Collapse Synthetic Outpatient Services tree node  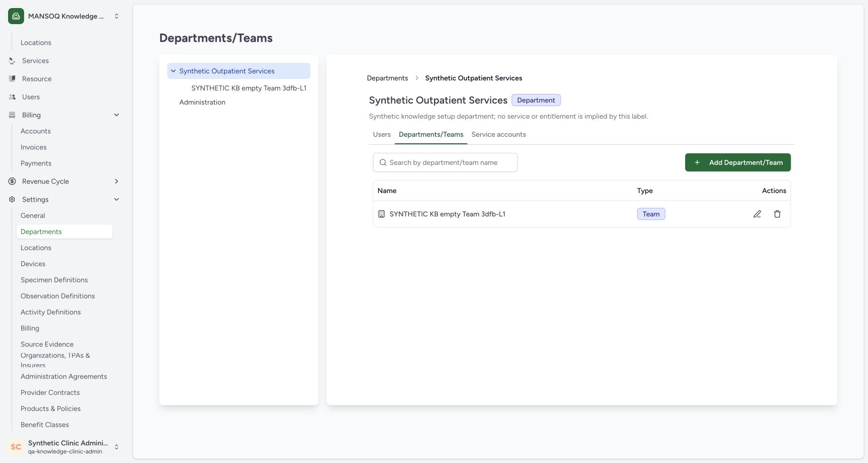click(x=173, y=71)
